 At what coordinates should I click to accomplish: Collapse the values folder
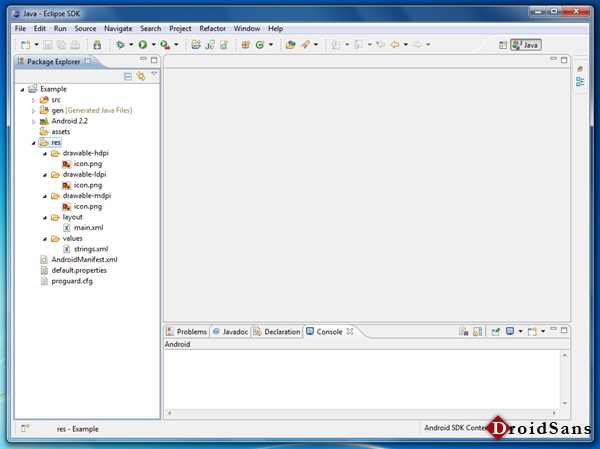click(44, 239)
